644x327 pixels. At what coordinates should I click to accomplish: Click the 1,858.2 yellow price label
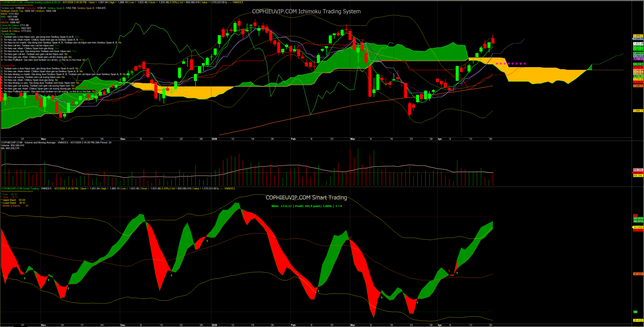tap(638, 36)
